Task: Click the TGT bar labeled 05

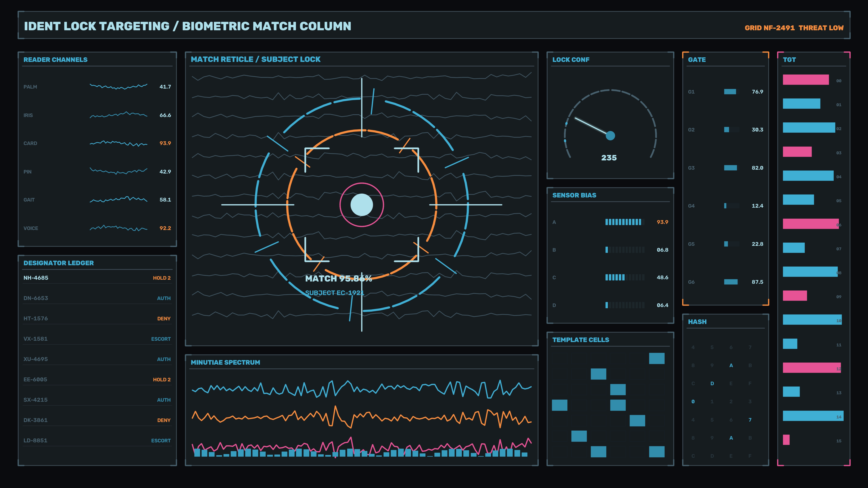Action: tap(798, 200)
